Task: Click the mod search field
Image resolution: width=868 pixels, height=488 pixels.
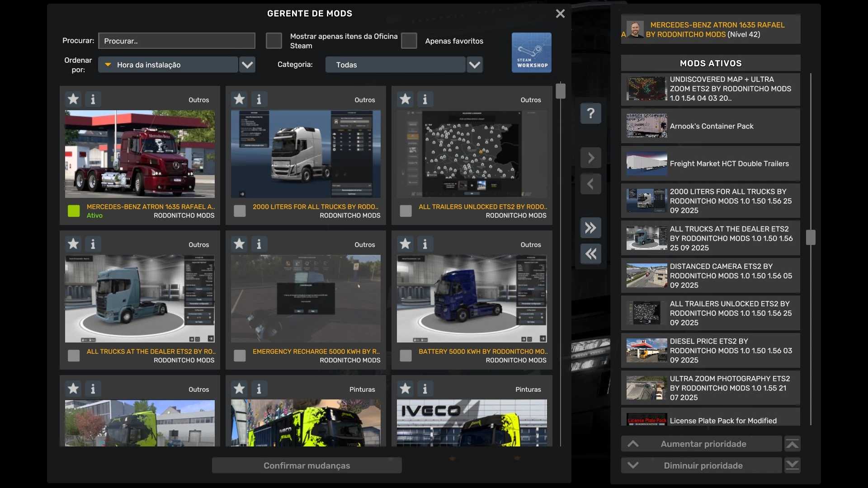Action: [177, 41]
